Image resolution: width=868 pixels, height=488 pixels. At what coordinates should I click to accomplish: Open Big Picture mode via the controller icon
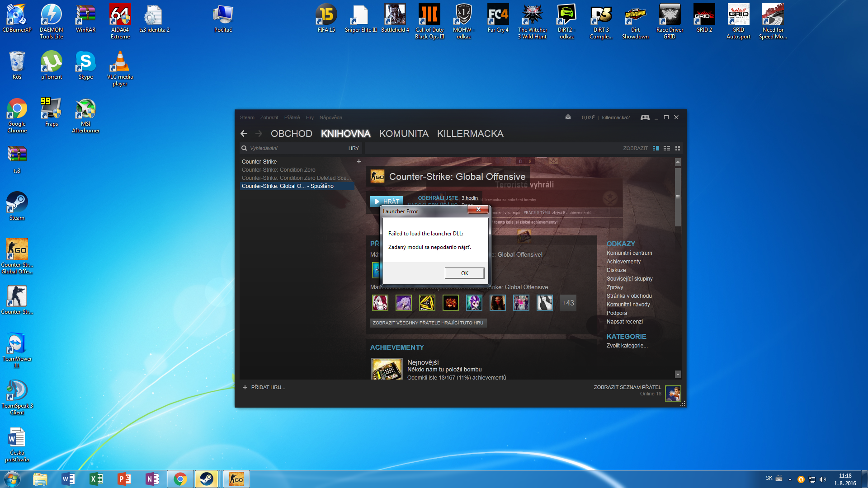pos(645,117)
